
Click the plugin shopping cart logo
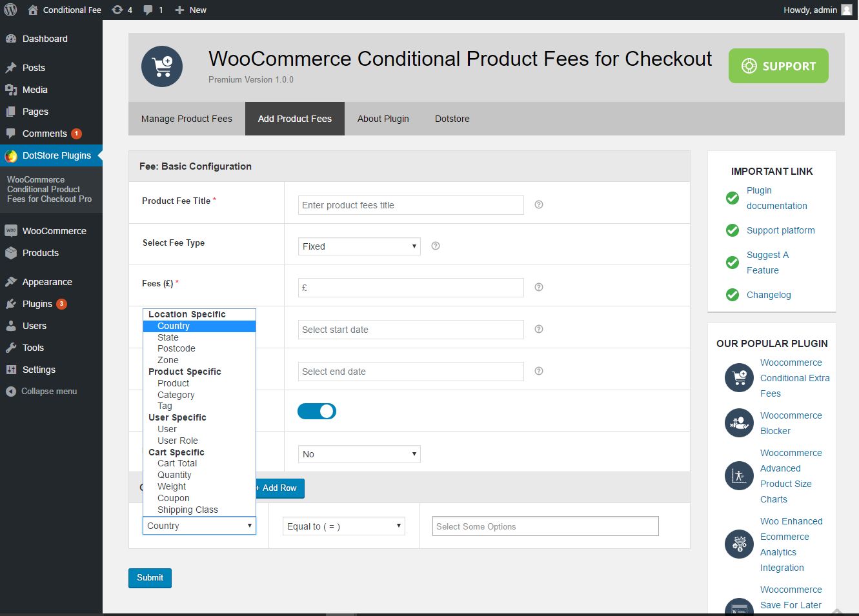pyautogui.click(x=162, y=66)
